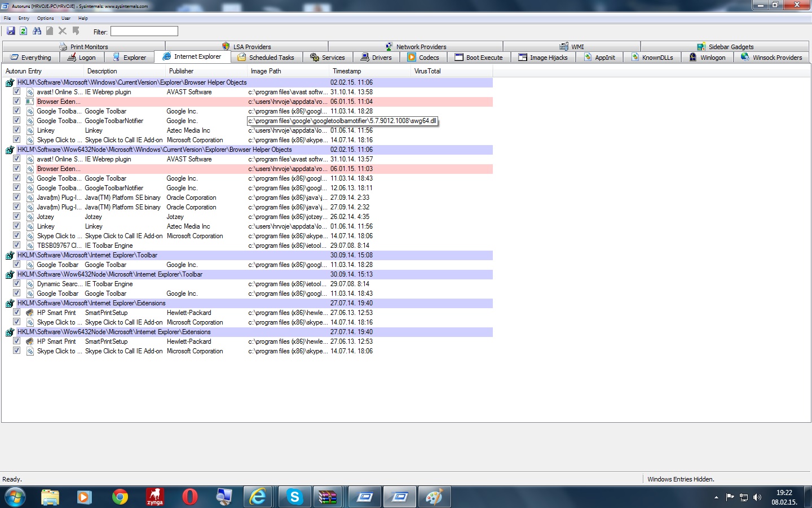The image size is (812, 508).
Task: View the Image Hijacks tab
Action: tap(544, 58)
